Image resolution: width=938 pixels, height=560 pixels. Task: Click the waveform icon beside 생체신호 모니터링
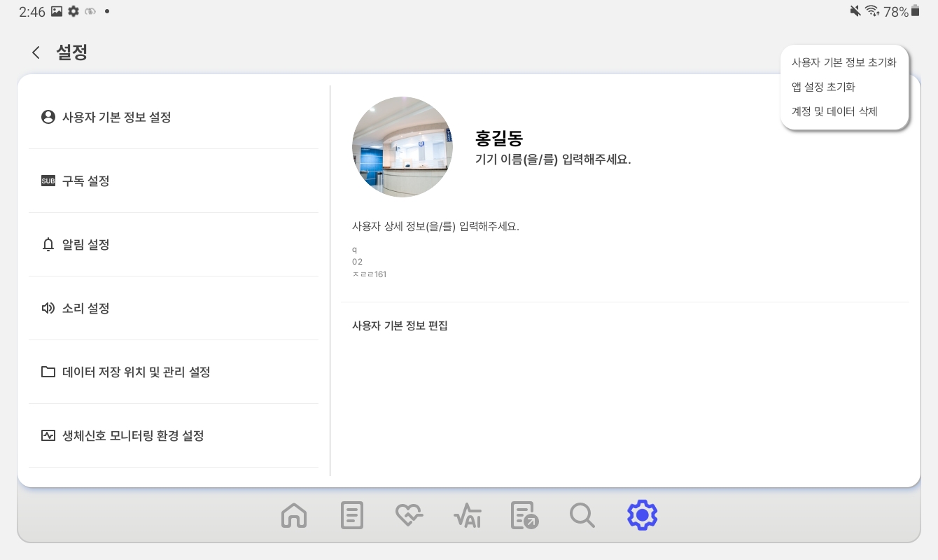coord(48,435)
